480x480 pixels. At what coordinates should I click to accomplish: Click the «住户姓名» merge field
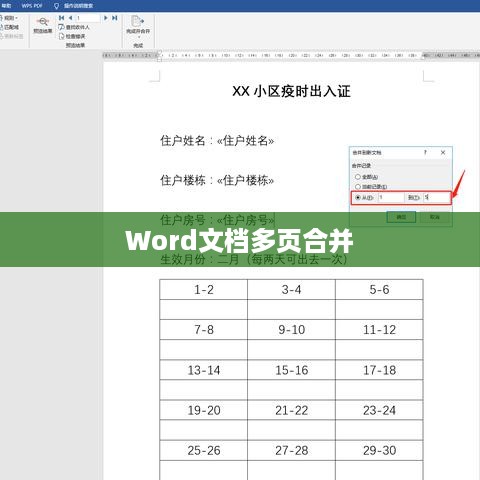(x=245, y=141)
